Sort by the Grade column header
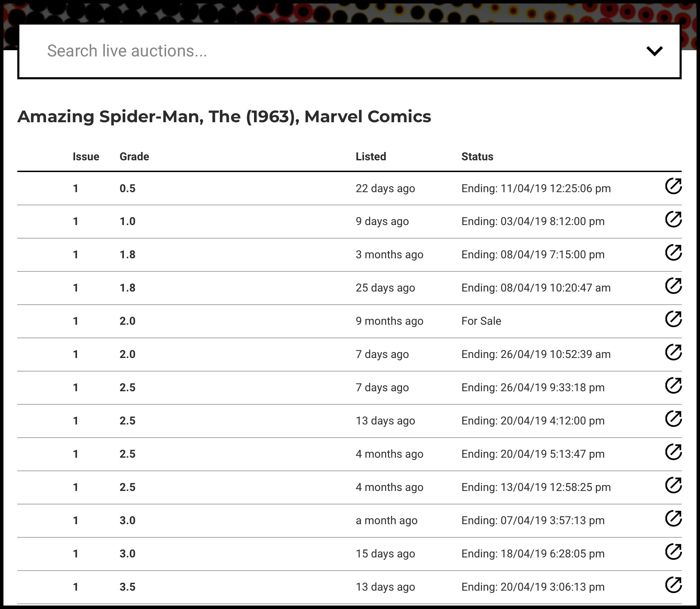700x609 pixels. [134, 156]
